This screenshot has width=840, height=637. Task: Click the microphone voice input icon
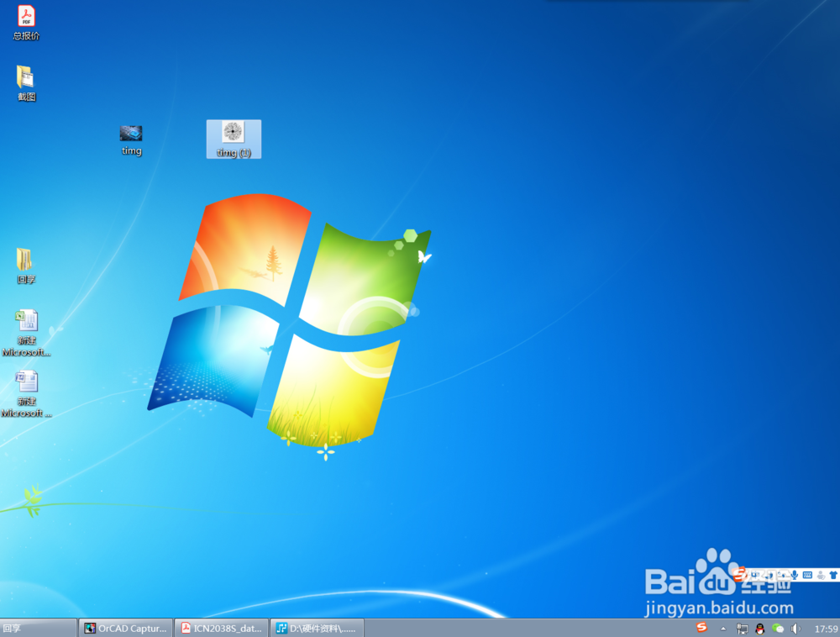(x=795, y=575)
